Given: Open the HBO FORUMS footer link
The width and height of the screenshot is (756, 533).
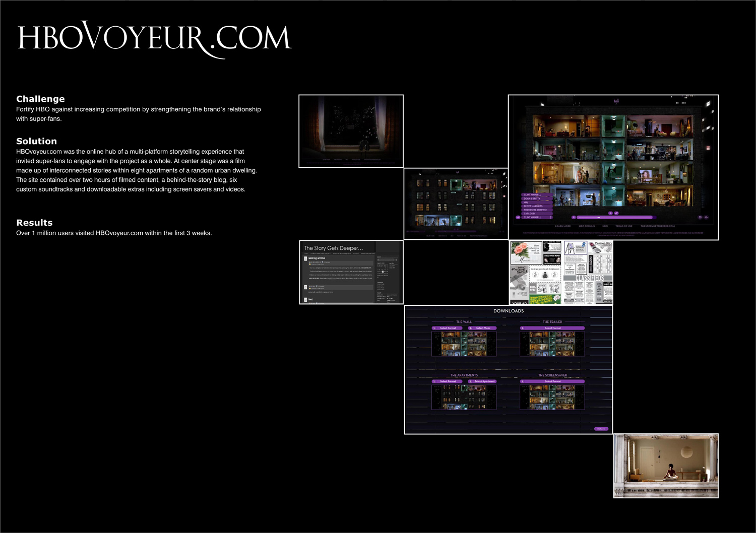Looking at the screenshot, I should (x=587, y=226).
